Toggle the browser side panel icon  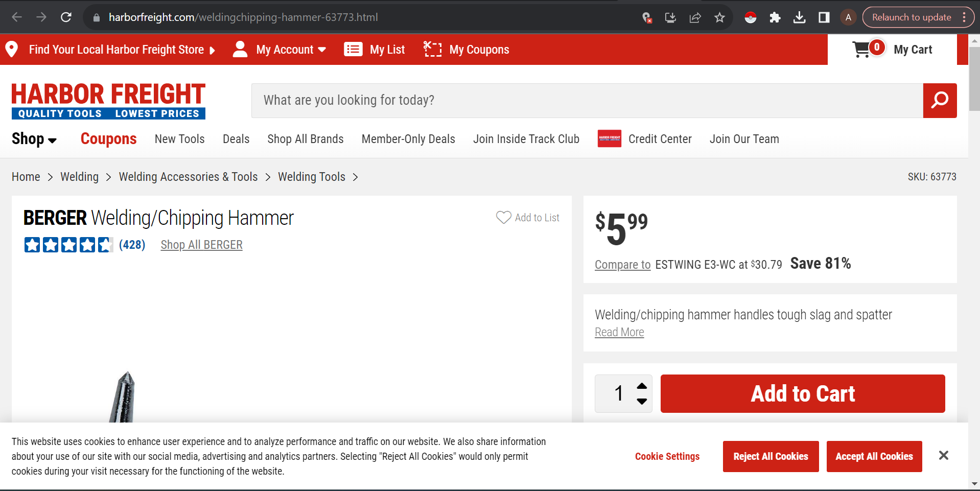[x=824, y=18]
